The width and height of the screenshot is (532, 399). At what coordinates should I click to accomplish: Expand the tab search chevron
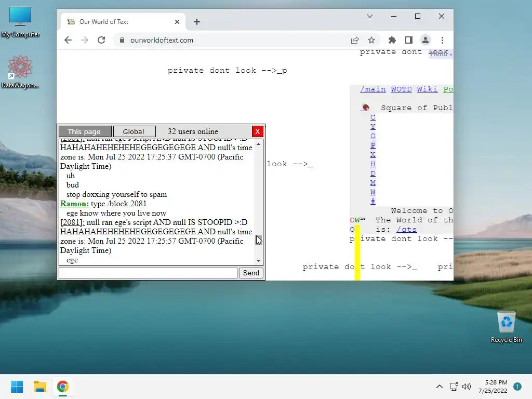370,16
